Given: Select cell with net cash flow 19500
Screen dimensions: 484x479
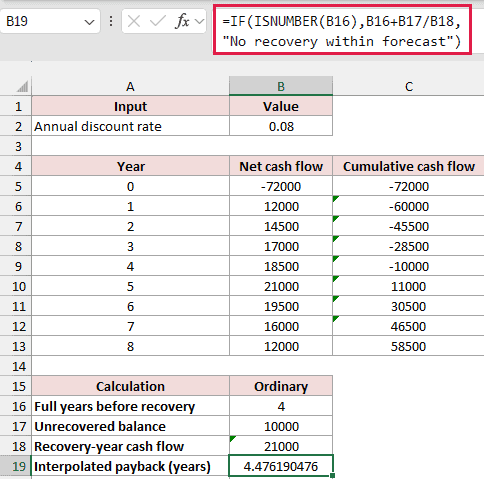Looking at the screenshot, I should click(281, 306).
